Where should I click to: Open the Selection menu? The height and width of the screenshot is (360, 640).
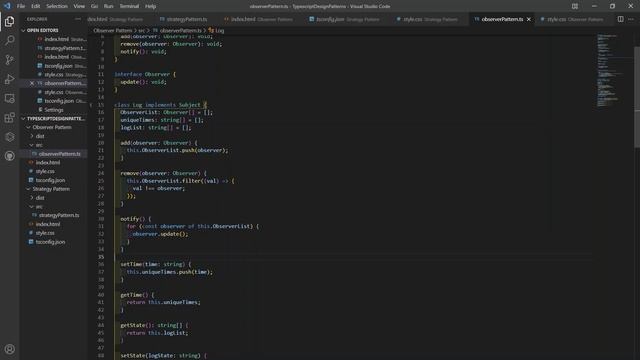57,6
